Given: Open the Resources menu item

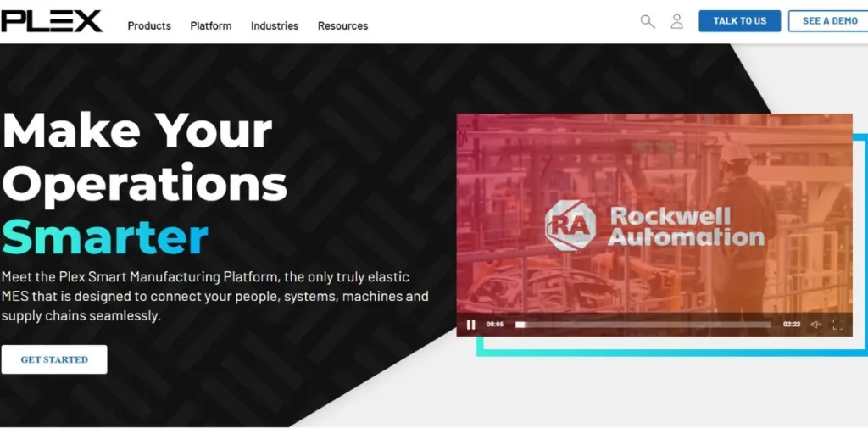Looking at the screenshot, I should coord(342,25).
